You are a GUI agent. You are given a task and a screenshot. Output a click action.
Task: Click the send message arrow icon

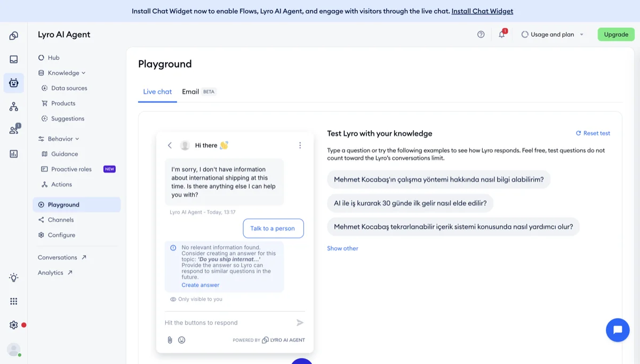[x=300, y=322]
